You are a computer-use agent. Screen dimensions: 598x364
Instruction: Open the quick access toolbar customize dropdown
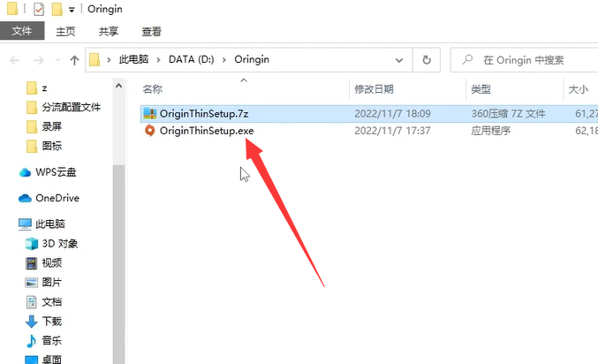72,10
